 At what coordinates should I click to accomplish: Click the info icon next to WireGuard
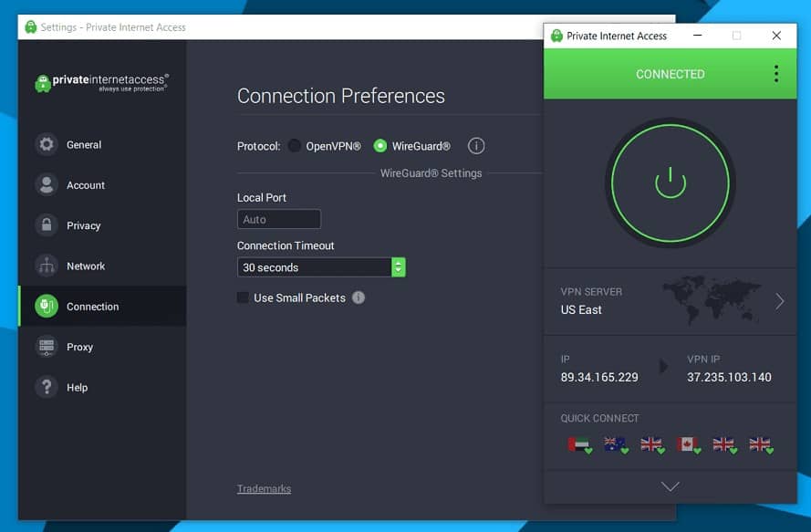point(476,146)
